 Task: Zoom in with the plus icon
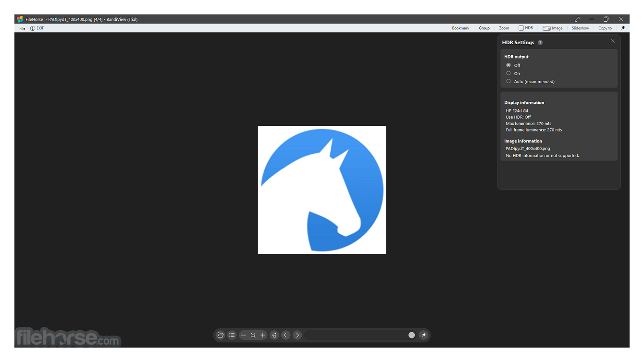click(263, 335)
